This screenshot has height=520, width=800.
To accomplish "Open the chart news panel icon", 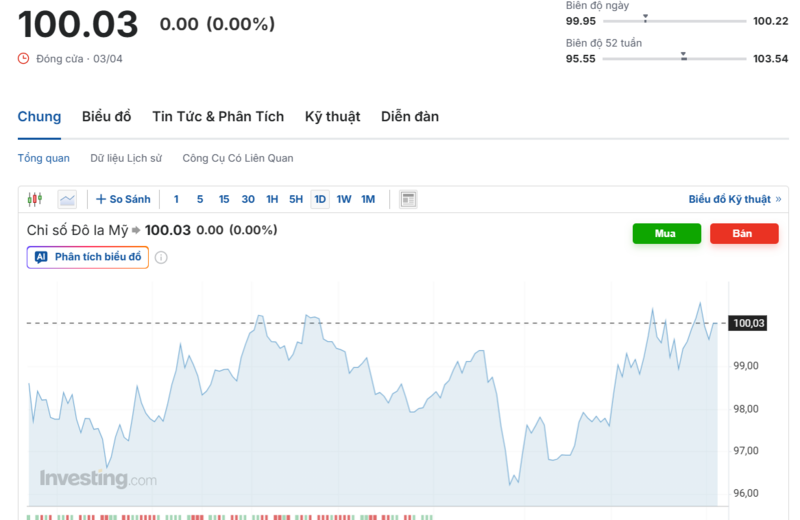I will 408,199.
